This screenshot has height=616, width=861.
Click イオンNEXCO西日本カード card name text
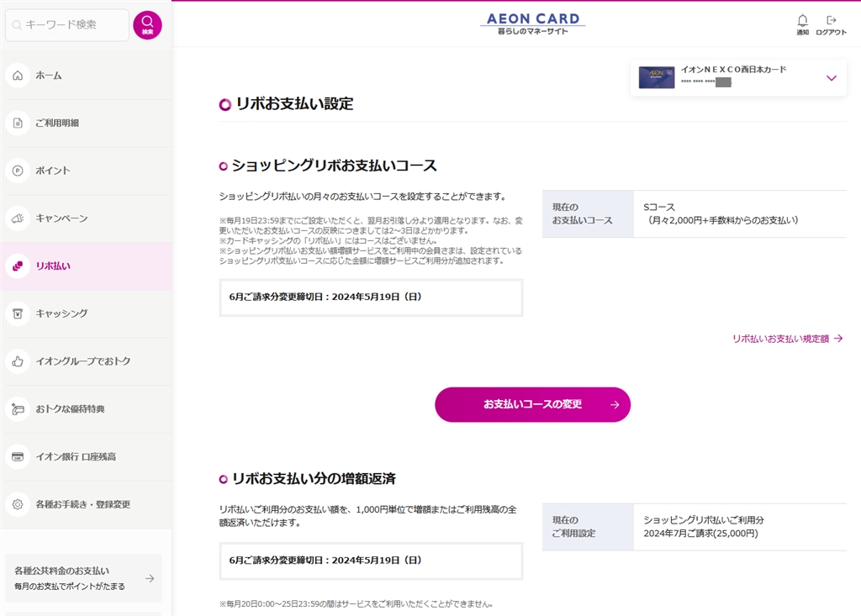pos(733,70)
